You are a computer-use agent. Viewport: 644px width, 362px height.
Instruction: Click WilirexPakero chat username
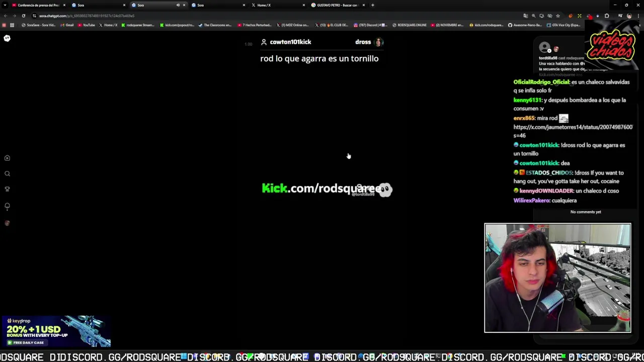[531, 201]
